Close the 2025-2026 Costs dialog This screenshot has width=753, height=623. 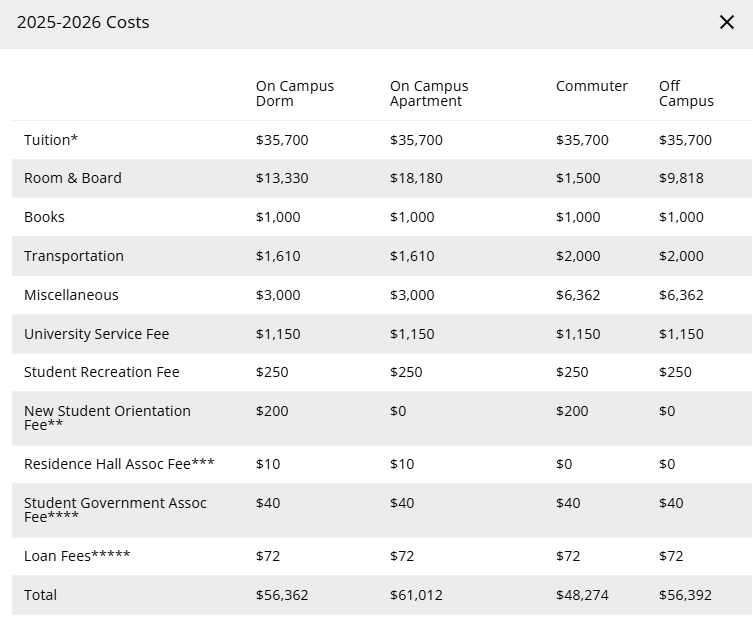click(x=727, y=22)
